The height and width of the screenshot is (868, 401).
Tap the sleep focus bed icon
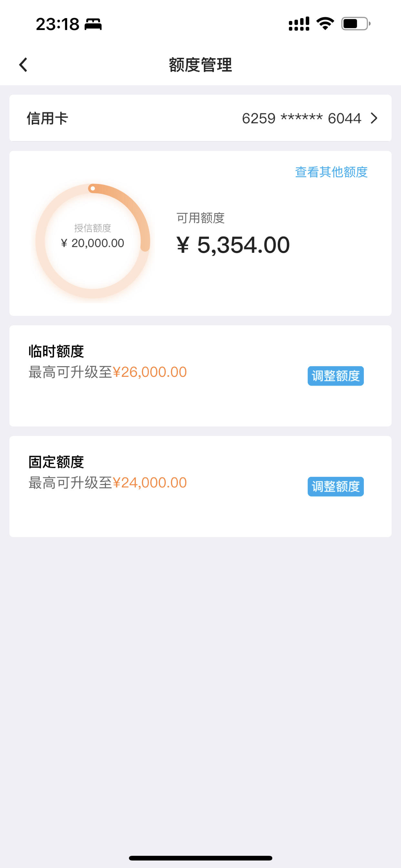93,24
